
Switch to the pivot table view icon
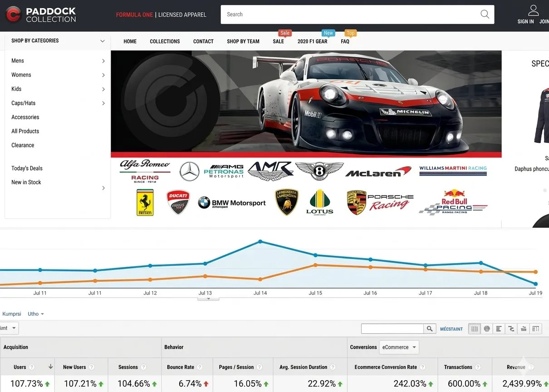(x=536, y=329)
